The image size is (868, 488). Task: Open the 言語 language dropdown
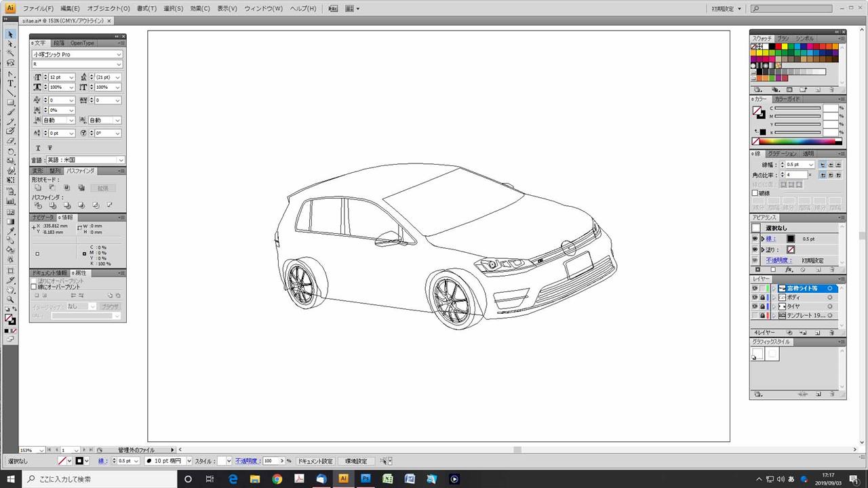pyautogui.click(x=86, y=160)
